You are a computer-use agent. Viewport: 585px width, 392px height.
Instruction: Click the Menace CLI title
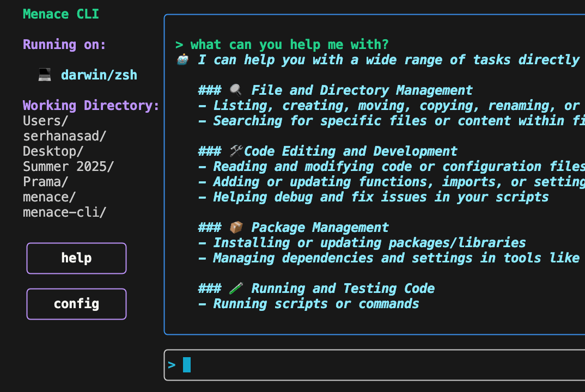pos(61,14)
